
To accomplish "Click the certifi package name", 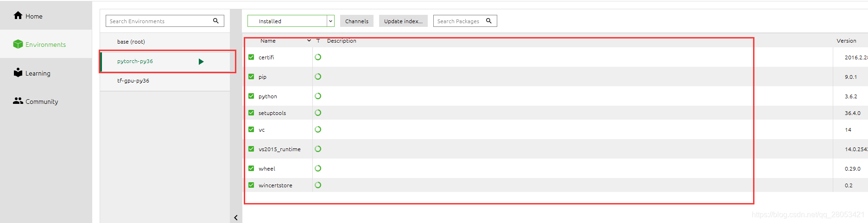I will point(266,57).
